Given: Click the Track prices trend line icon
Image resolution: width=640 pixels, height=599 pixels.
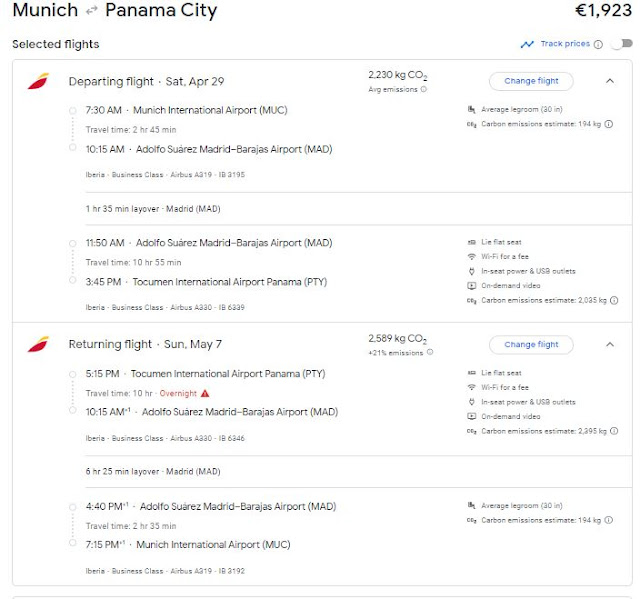Looking at the screenshot, I should [x=527, y=44].
